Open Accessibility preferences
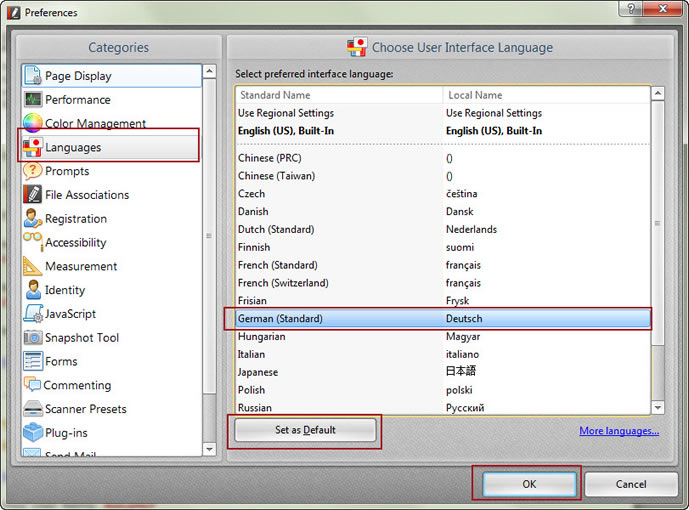The image size is (689, 510). 112,242
